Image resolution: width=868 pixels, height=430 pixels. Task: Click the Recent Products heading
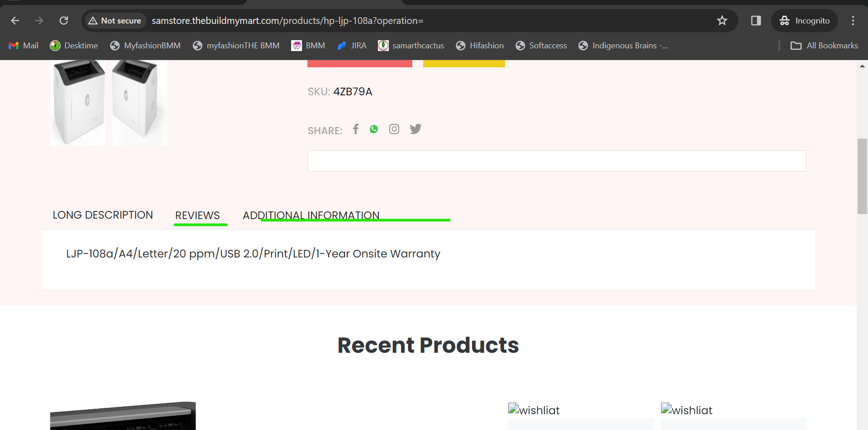click(x=428, y=345)
